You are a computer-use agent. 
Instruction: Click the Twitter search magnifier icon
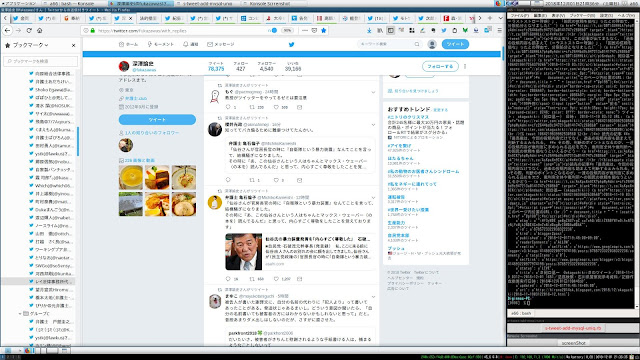pyautogui.click(x=417, y=44)
